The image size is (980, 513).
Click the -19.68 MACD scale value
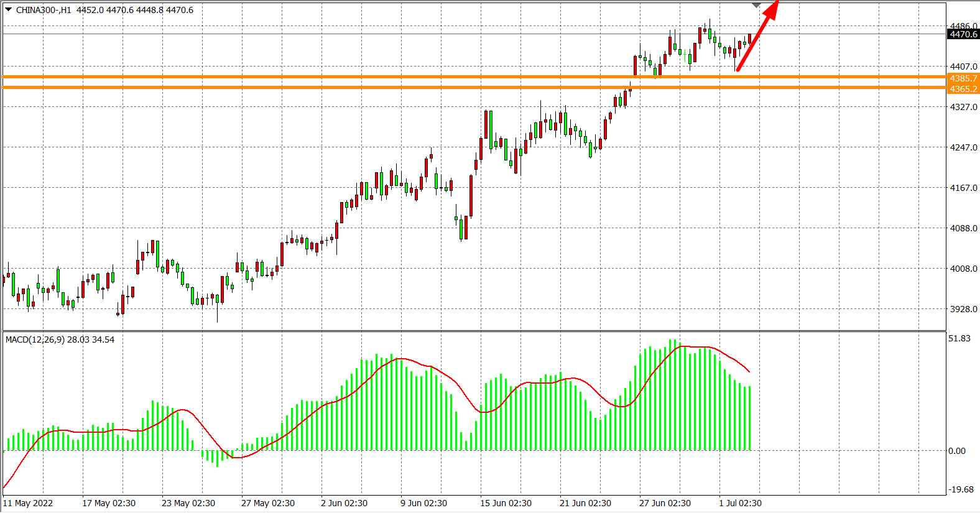[x=960, y=489]
